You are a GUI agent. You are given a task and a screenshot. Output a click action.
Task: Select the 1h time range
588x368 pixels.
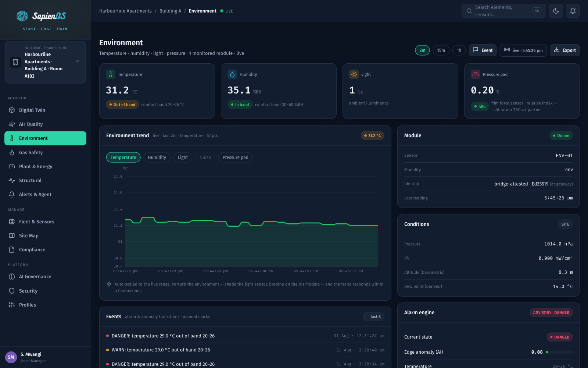459,50
